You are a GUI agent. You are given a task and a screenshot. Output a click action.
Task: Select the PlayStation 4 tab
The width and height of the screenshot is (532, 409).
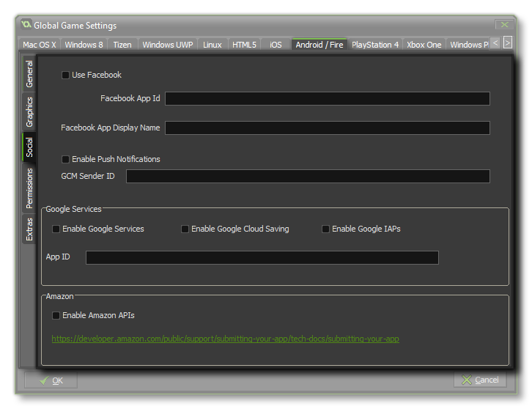click(375, 45)
